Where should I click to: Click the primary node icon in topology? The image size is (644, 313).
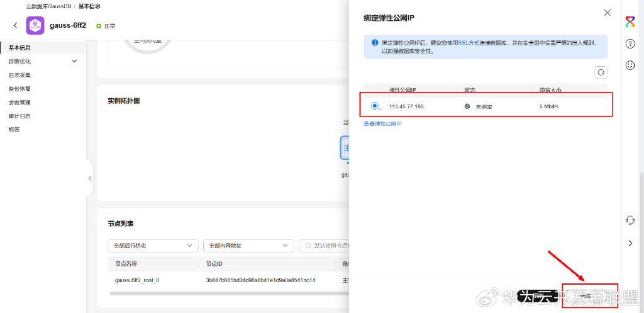[x=345, y=149]
